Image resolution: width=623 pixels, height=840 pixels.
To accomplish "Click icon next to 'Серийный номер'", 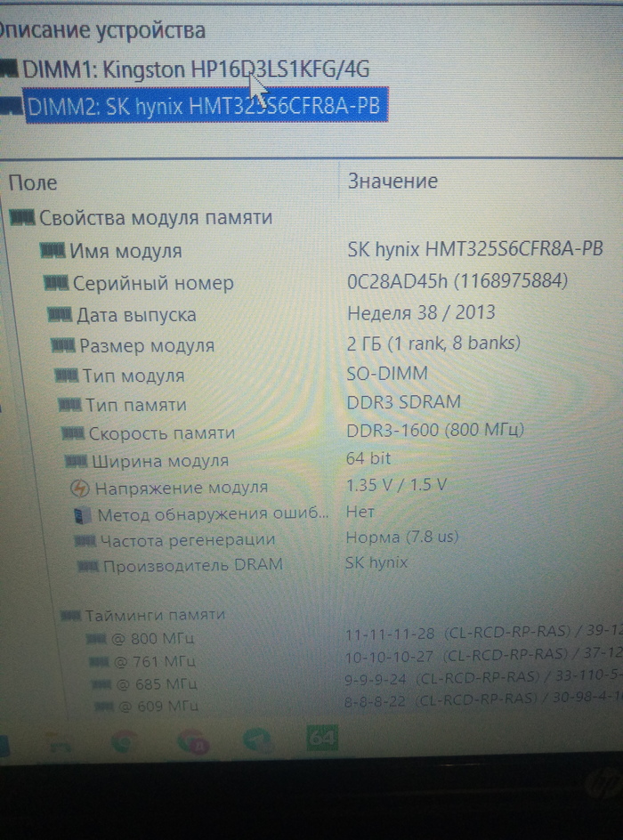I will (56, 282).
